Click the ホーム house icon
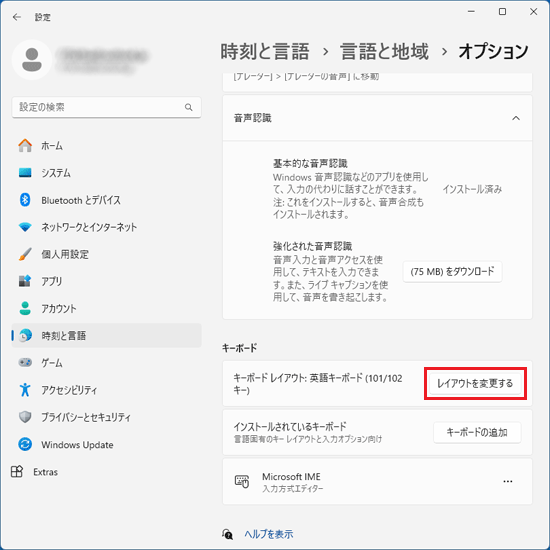The image size is (550, 550). 25,145
